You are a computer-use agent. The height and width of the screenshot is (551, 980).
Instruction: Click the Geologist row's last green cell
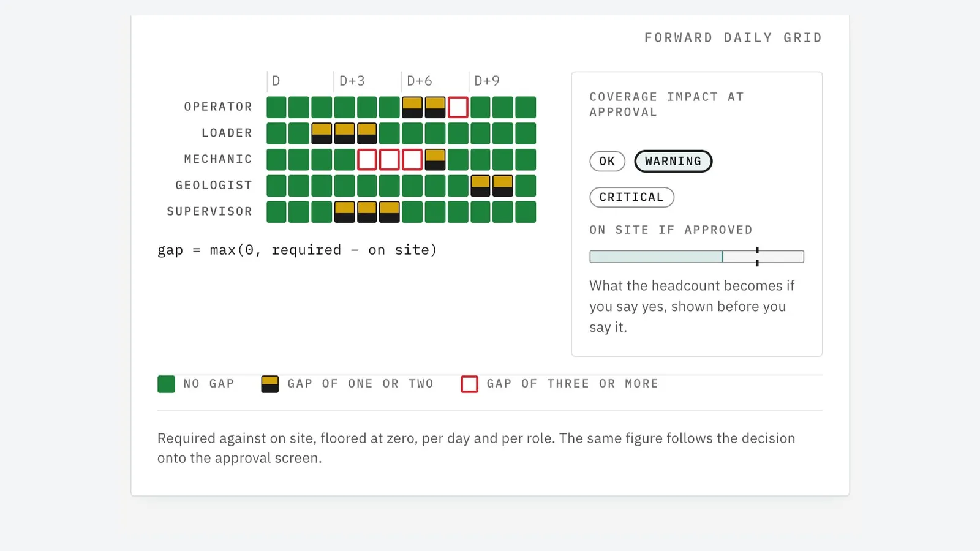(526, 186)
